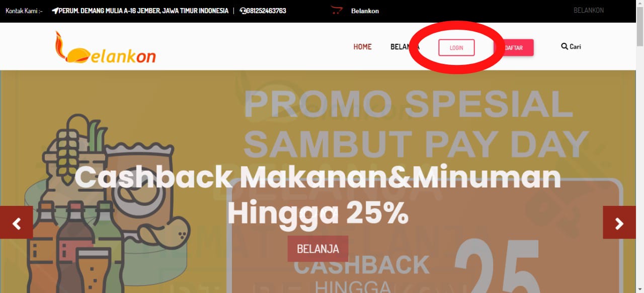Click the BELANJA button on the banner
The image size is (644, 293).
click(x=318, y=249)
